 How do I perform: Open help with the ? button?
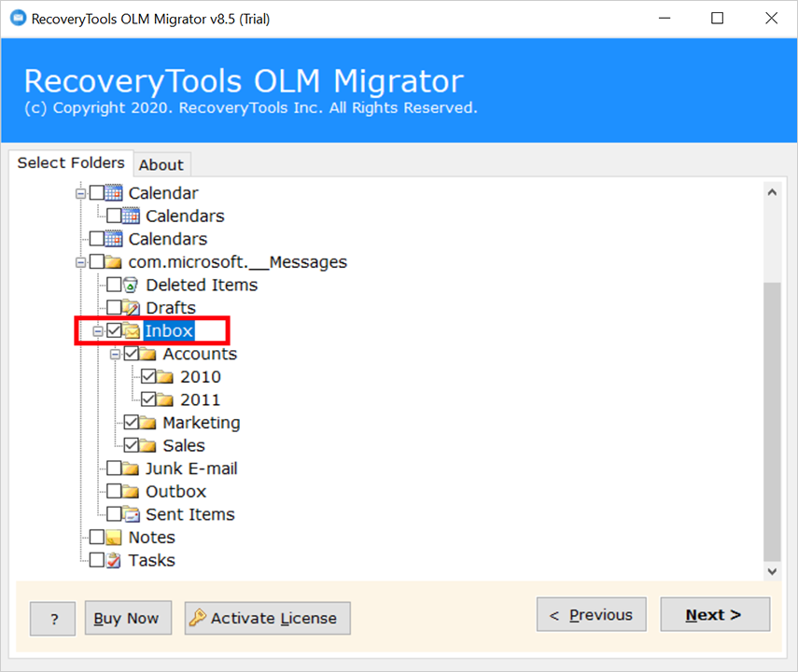click(x=53, y=619)
